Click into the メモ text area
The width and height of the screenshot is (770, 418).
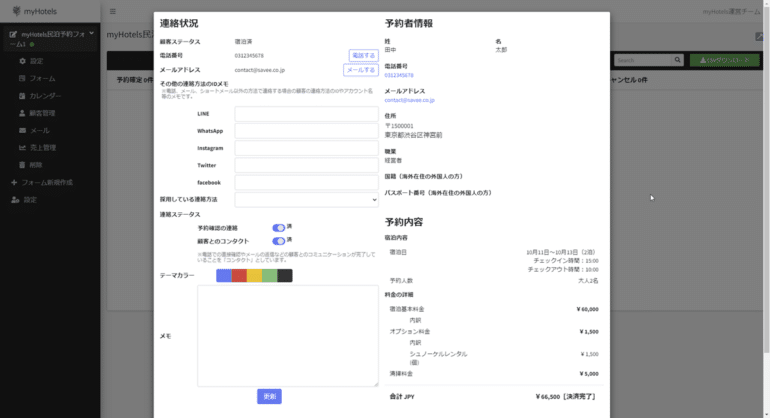click(x=288, y=336)
